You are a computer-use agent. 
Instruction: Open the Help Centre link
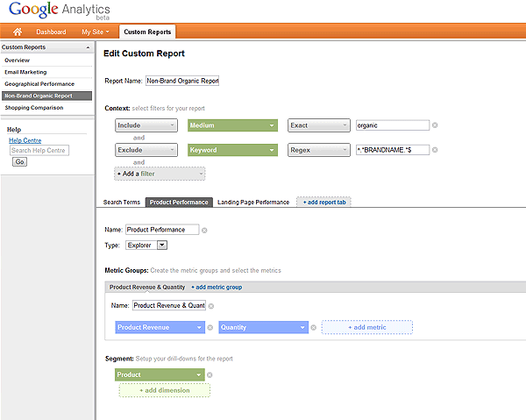(x=25, y=140)
